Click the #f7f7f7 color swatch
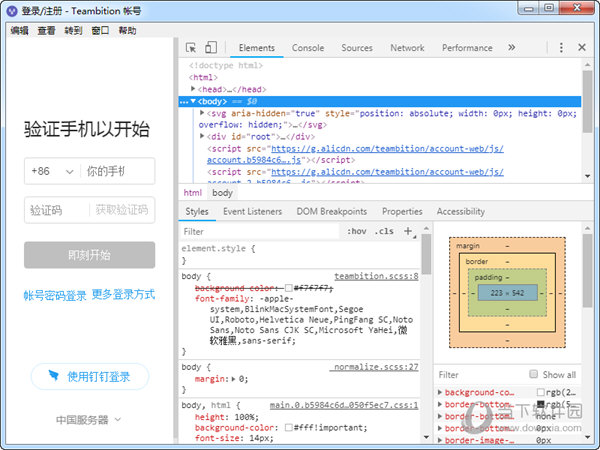Viewport: 600px width, 450px height. pos(289,288)
